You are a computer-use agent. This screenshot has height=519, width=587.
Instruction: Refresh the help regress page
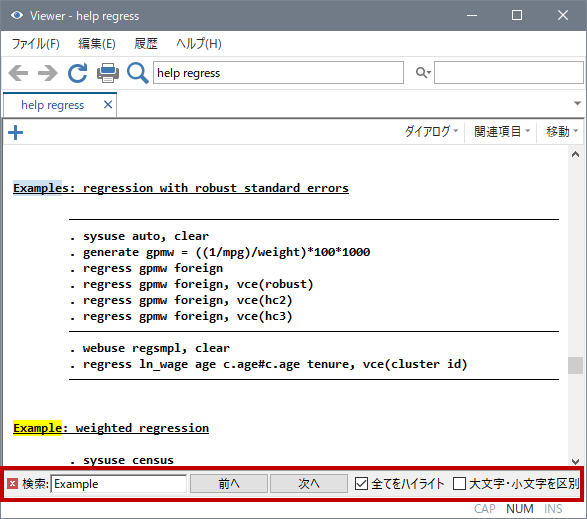click(77, 73)
